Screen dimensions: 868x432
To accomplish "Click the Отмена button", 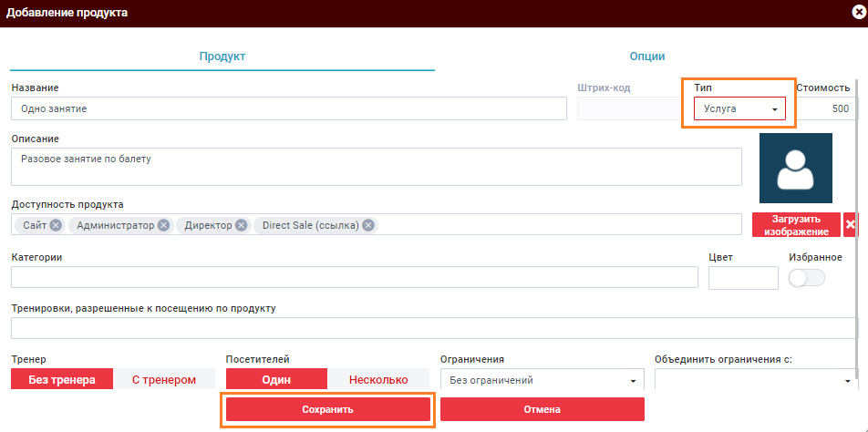I will (542, 410).
